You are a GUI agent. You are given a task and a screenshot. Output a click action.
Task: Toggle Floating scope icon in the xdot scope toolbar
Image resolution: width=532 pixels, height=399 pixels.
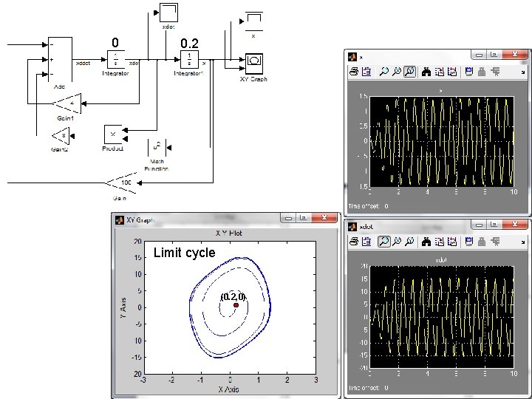(x=469, y=242)
